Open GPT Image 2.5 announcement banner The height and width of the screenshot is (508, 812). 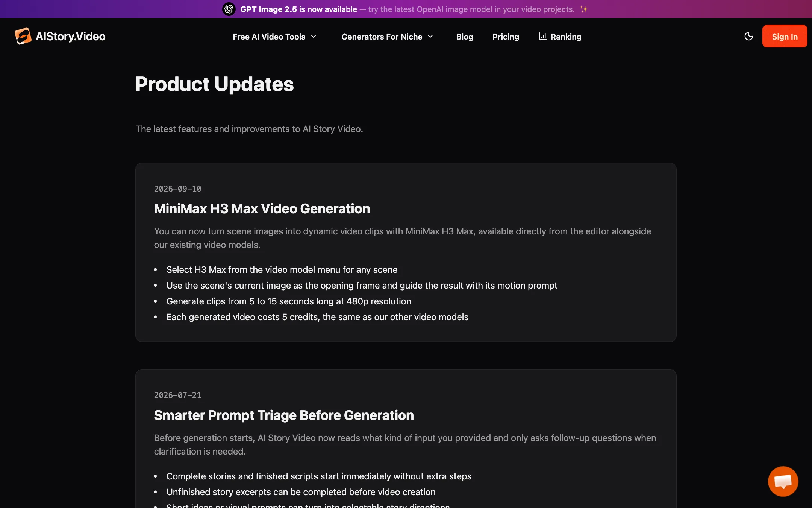406,9
